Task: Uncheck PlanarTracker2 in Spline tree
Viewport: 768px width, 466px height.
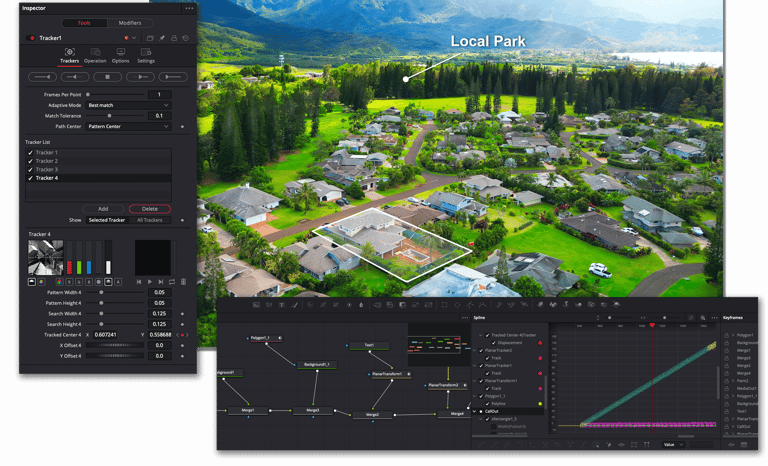Action: (x=481, y=351)
